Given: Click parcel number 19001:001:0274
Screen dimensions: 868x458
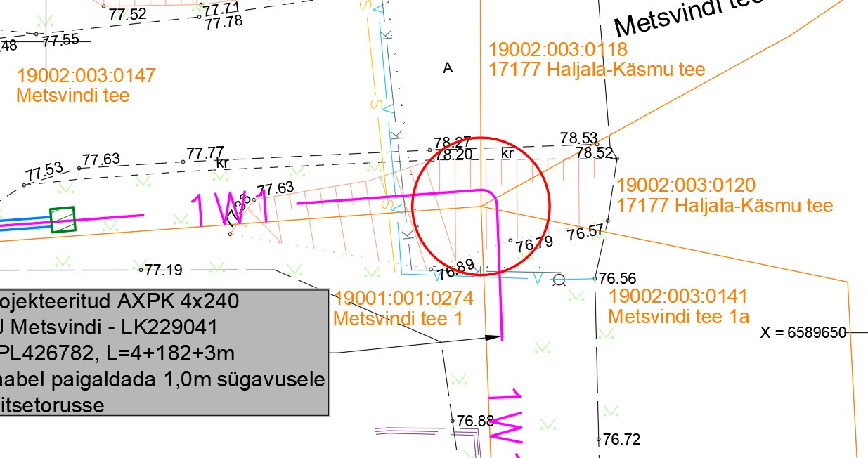Looking at the screenshot, I should pyautogui.click(x=403, y=298).
